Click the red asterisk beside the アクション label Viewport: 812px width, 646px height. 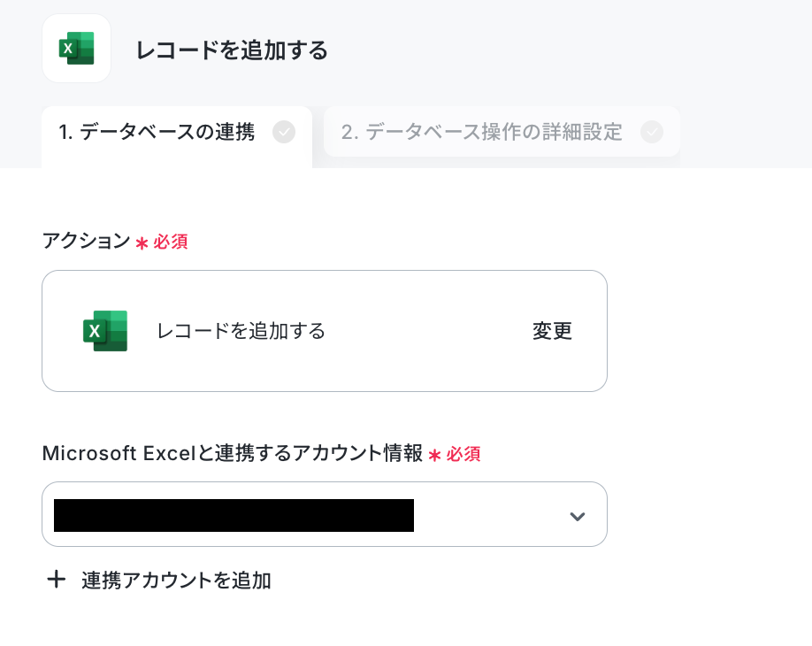click(x=142, y=243)
